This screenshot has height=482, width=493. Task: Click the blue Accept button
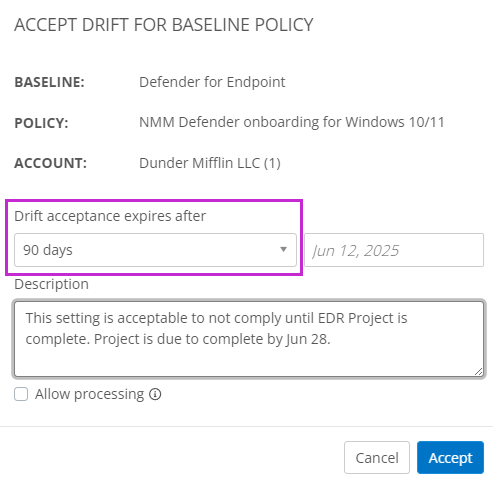pos(450,458)
